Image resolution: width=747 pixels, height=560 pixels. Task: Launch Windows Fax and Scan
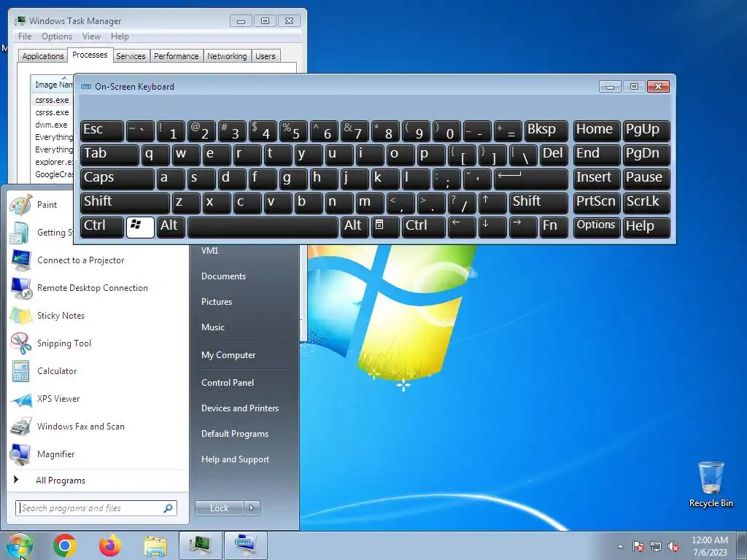(x=98, y=427)
